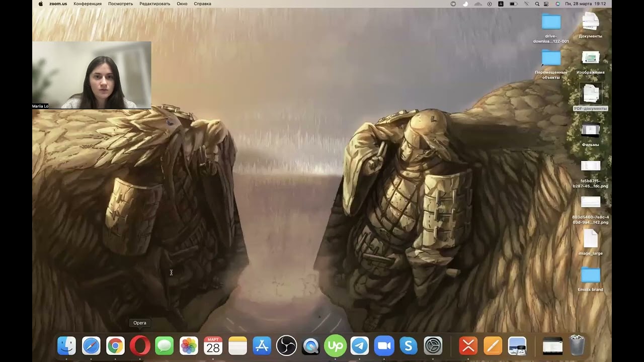Launch Safari from the Dock

tap(91, 346)
